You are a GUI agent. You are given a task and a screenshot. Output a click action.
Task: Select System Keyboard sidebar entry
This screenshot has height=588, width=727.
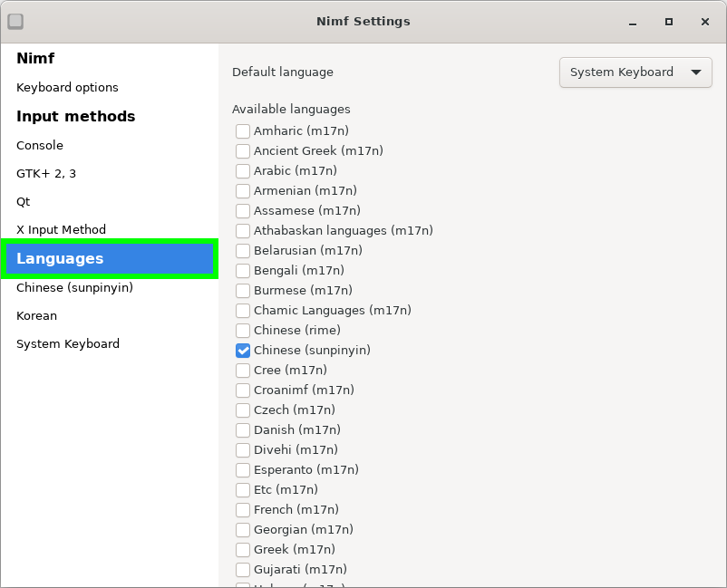(x=68, y=344)
